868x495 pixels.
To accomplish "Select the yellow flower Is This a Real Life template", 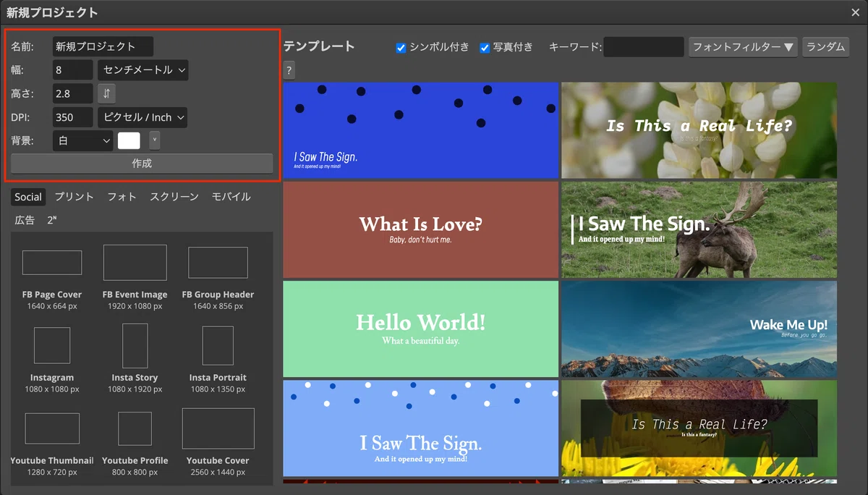I will 699,428.
